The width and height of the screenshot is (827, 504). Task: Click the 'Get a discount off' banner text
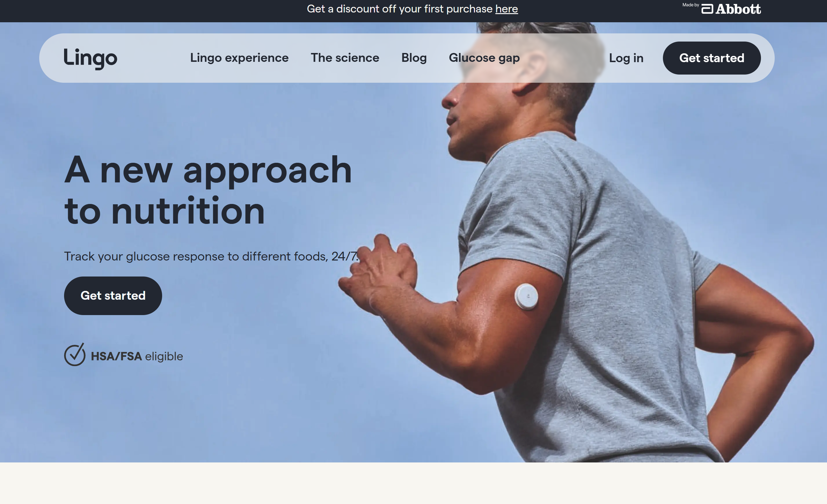point(400,9)
